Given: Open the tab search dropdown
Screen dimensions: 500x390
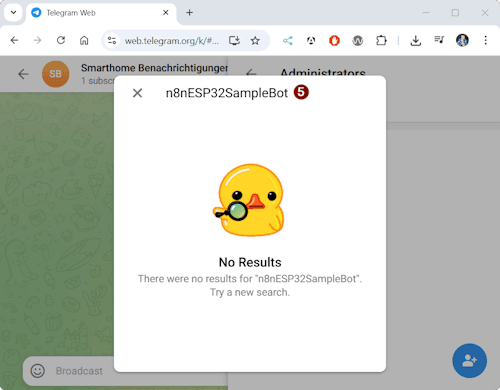Looking at the screenshot, I should pos(13,13).
